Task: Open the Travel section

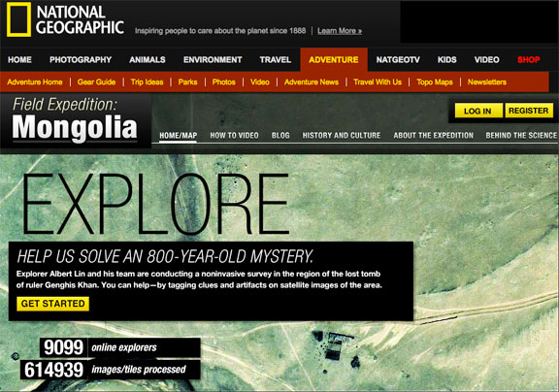Action: (276, 60)
